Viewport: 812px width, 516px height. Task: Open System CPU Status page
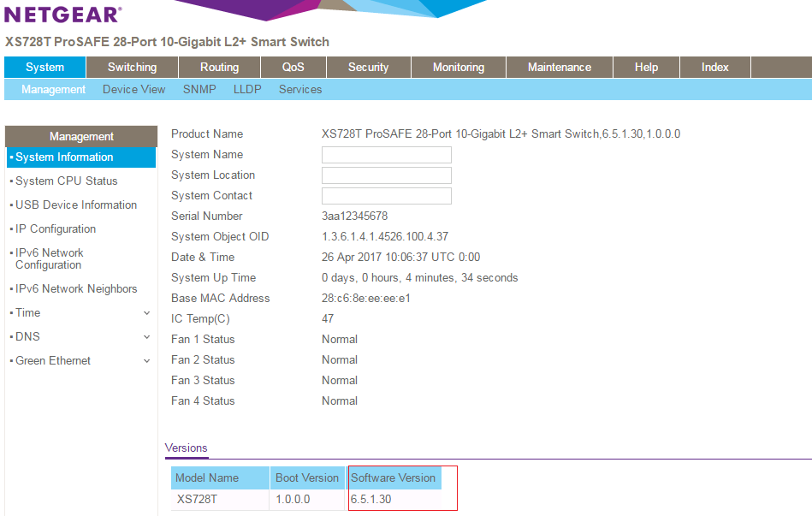pos(66,181)
